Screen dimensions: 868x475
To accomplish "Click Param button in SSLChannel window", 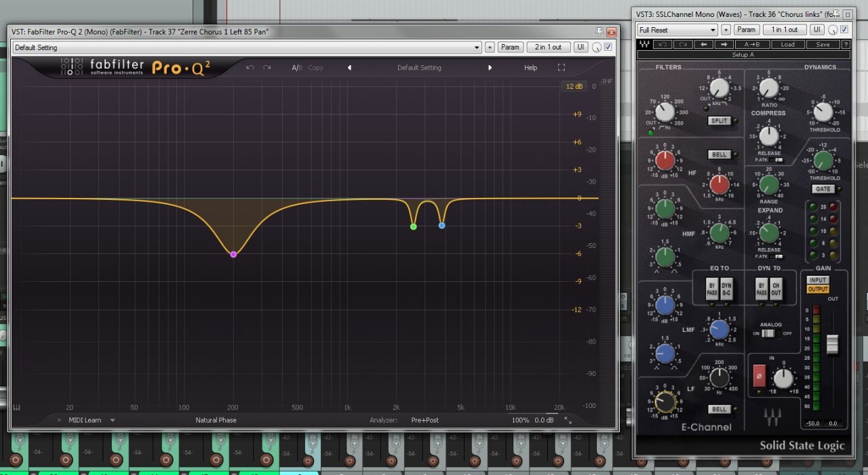I will click(x=746, y=30).
